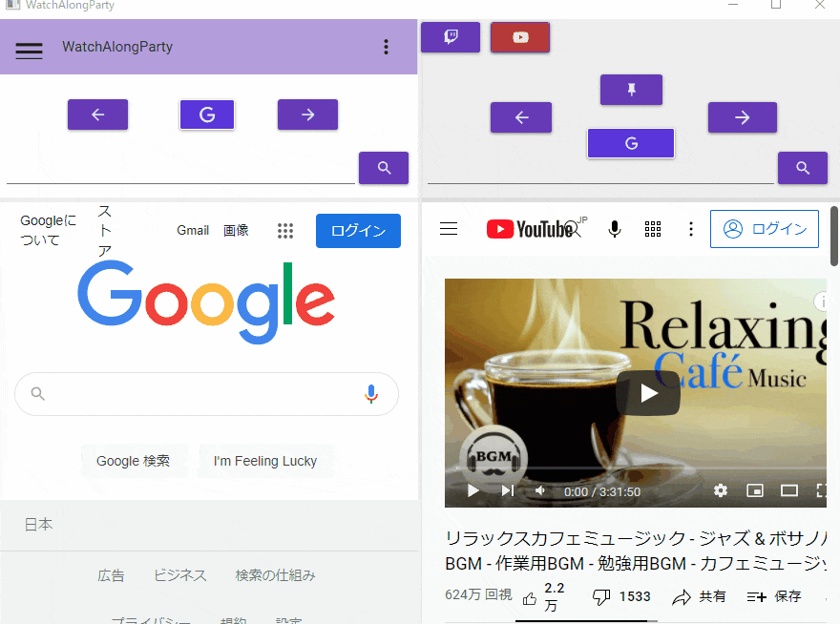Mute the video volume icon
Viewport: 840px width, 624px height.
[x=540, y=490]
